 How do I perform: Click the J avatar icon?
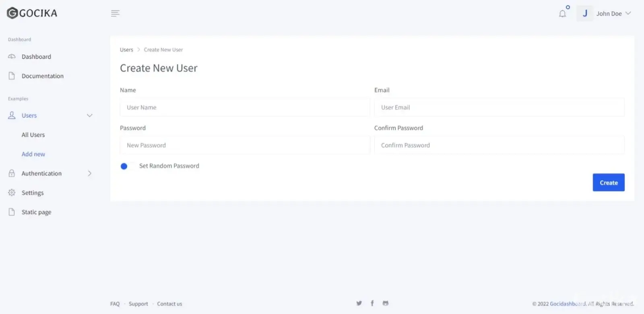click(x=584, y=13)
